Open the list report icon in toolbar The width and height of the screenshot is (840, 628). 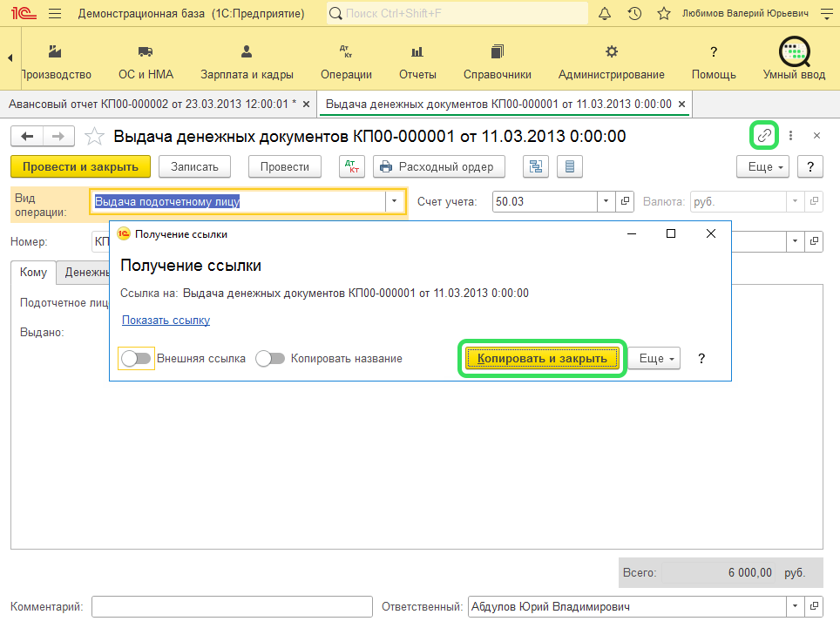pos(570,166)
